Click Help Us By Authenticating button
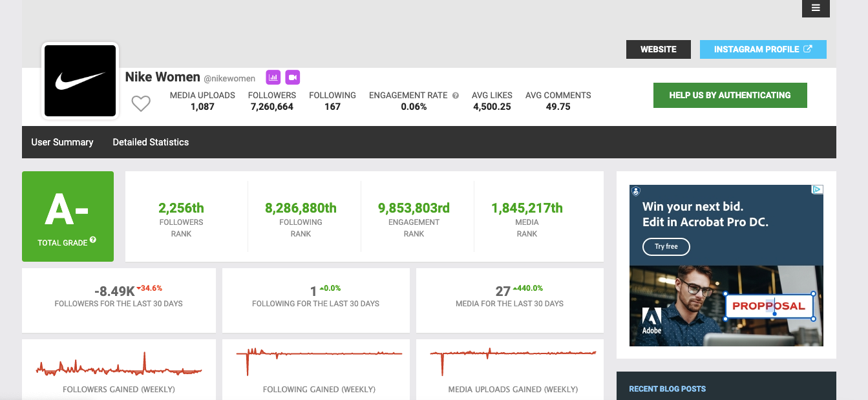 (x=730, y=95)
